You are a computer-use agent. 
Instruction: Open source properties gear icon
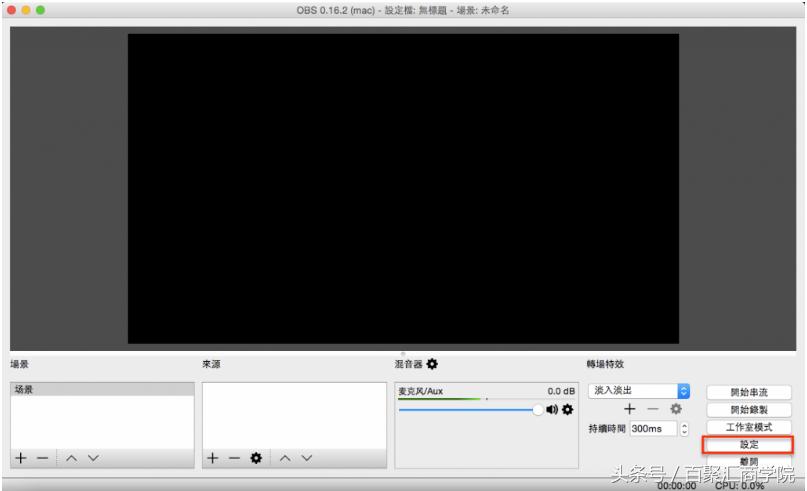tap(256, 458)
